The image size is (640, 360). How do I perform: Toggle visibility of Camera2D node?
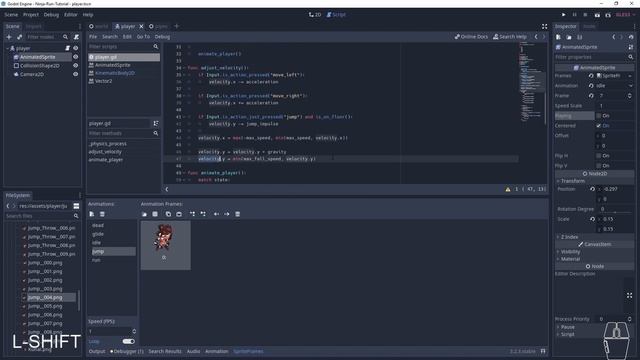pos(76,74)
